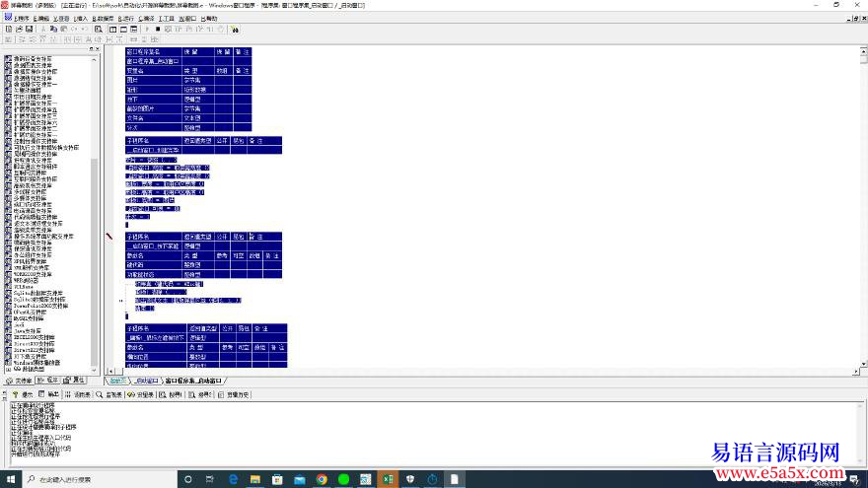
Task: Switch to the _启动窗口 editor tab
Action: (146, 380)
